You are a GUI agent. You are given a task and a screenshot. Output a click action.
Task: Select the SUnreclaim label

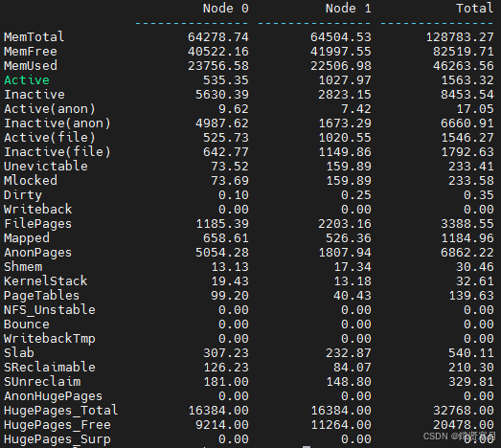42,382
